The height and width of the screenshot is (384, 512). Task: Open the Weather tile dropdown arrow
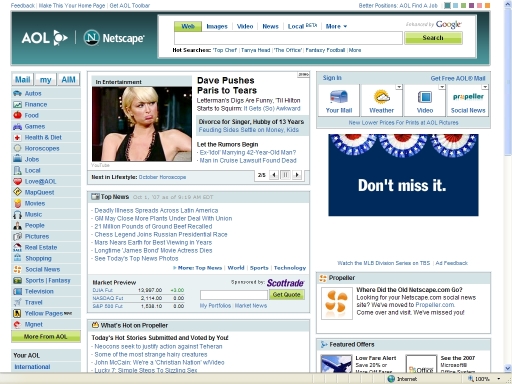[399, 87]
